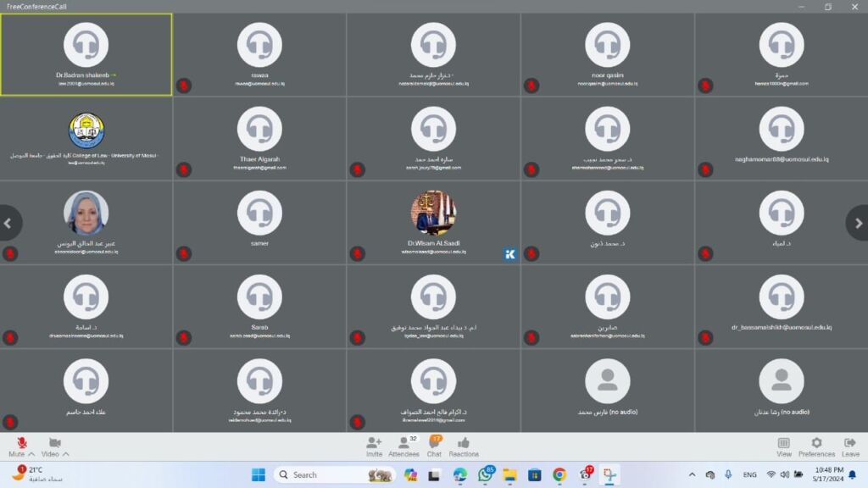Open the Chat panel

click(x=434, y=443)
